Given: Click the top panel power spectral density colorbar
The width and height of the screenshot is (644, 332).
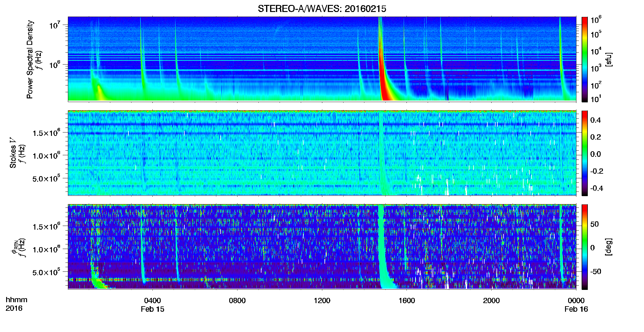Looking at the screenshot, I should click(x=585, y=59).
